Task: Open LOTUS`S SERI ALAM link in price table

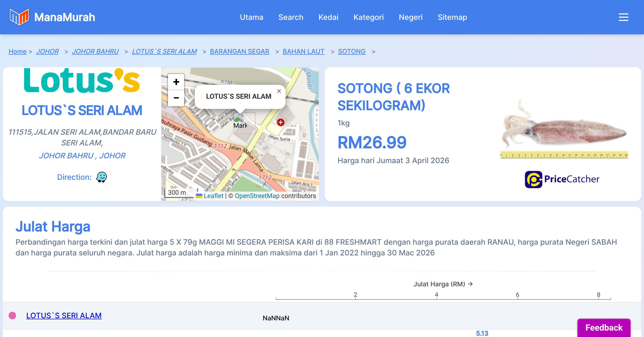Action: 64,316
